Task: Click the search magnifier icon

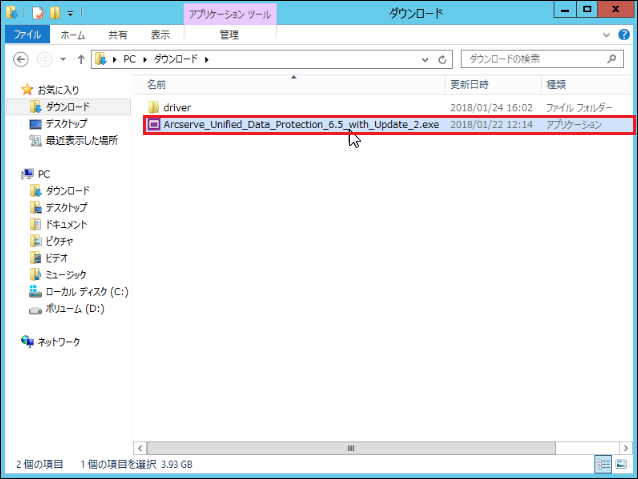Action: (611, 59)
